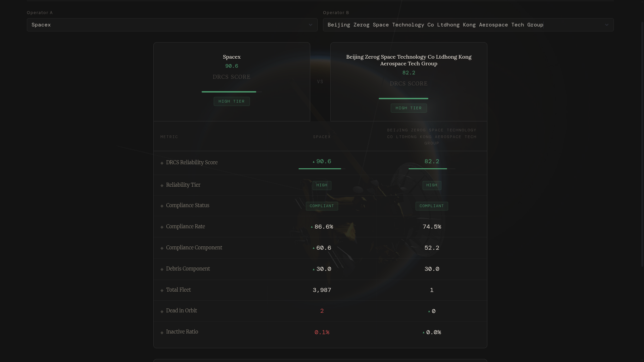This screenshot has height=362, width=644.
Task: Click Spacex DRCS score progress bar in card
Action: click(231, 92)
